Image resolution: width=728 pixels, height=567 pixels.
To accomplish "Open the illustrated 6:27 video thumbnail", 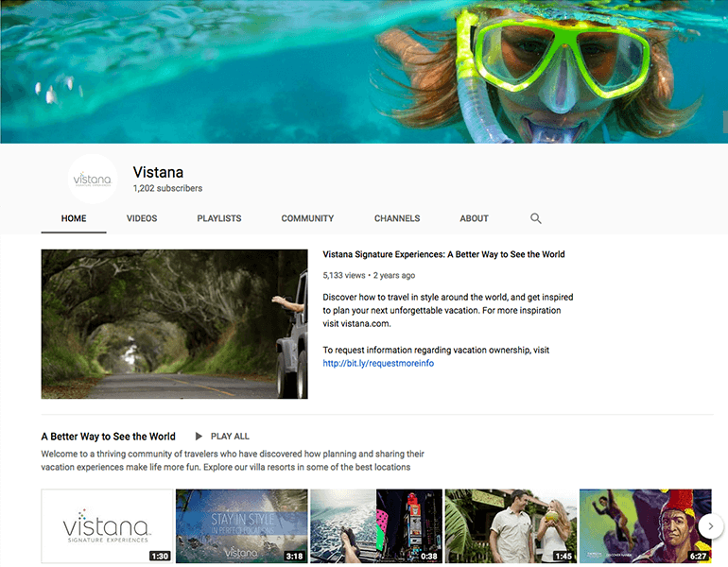I will 646,526.
